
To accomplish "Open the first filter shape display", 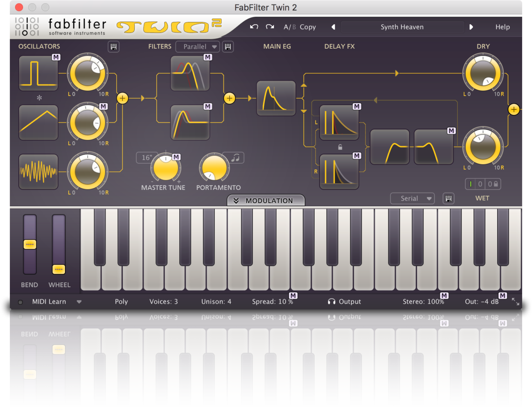I will click(x=190, y=74).
